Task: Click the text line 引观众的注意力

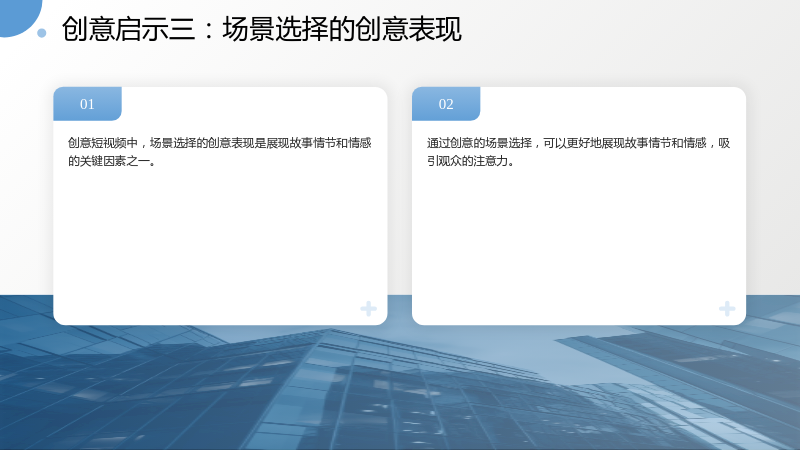Action: point(470,161)
